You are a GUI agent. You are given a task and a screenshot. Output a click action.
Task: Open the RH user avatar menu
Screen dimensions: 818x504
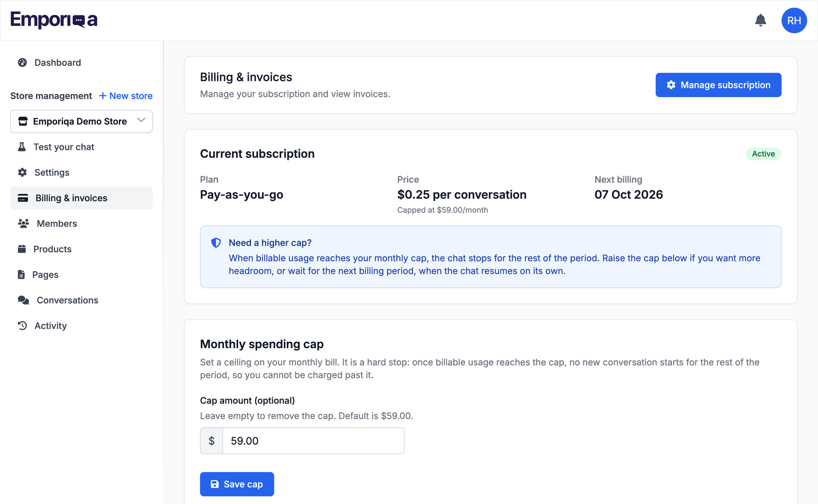click(x=794, y=20)
